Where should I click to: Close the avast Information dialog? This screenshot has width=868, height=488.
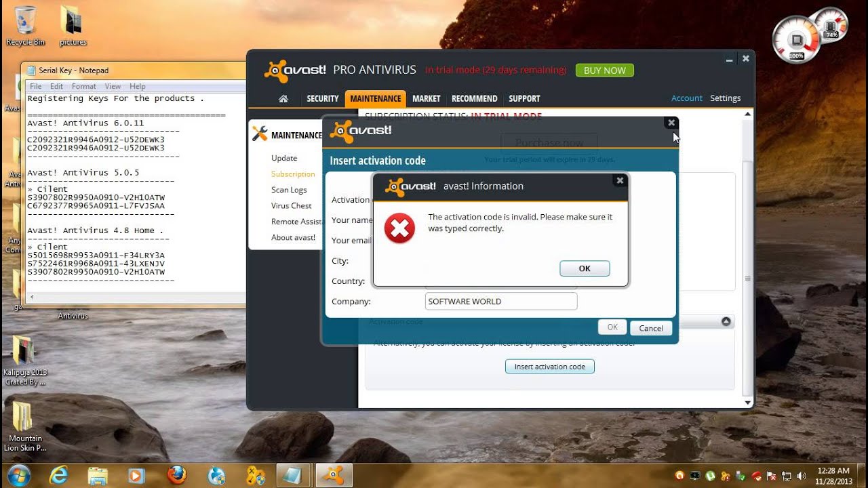619,180
